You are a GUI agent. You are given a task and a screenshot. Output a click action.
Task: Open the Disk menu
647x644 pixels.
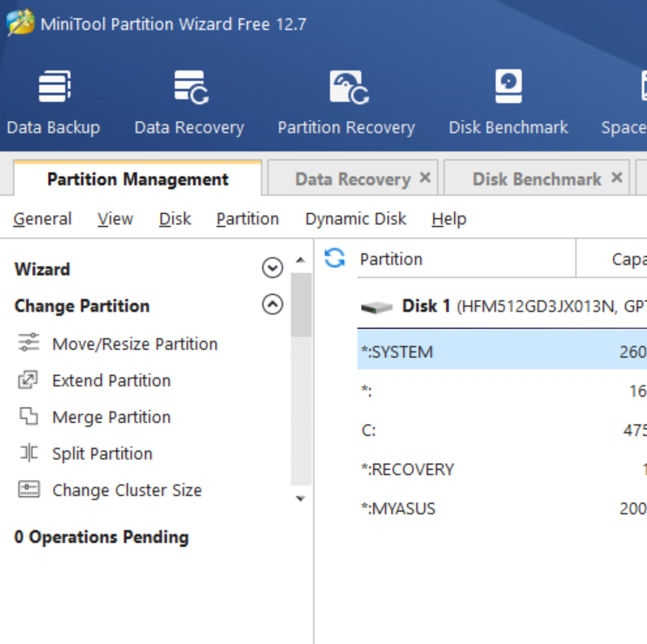pyautogui.click(x=175, y=218)
